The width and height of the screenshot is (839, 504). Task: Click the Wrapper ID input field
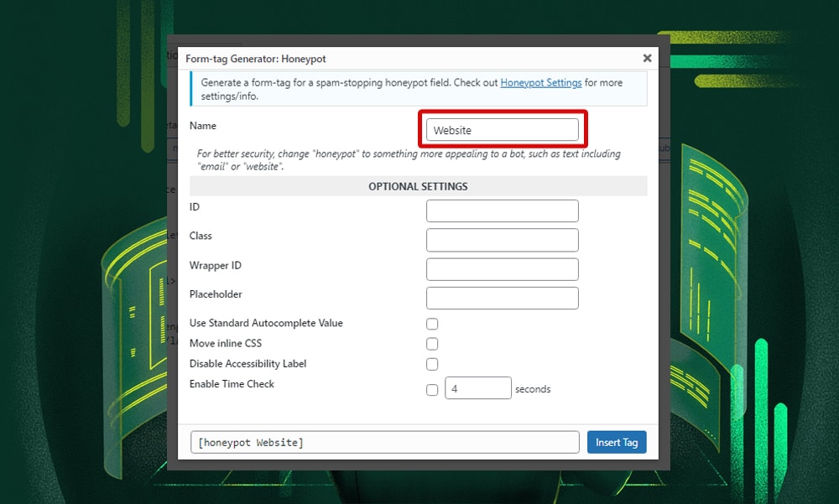click(502, 268)
